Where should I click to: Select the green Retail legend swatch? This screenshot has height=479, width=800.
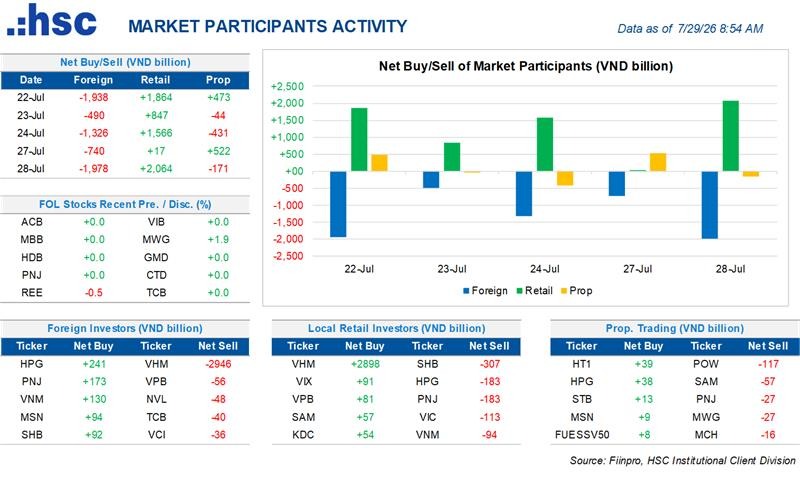tap(519, 291)
